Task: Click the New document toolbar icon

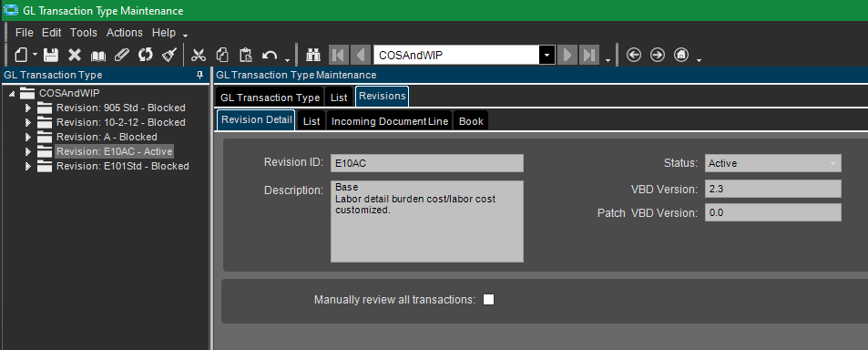Action: (x=21, y=55)
